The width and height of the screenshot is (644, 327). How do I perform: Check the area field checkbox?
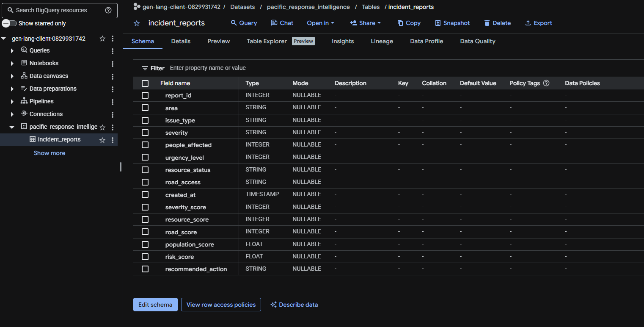145,108
